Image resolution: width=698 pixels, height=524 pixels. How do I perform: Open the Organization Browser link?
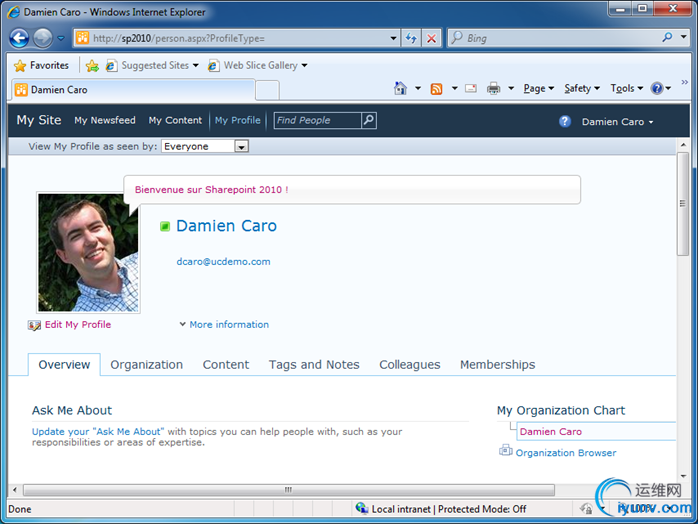click(x=566, y=453)
